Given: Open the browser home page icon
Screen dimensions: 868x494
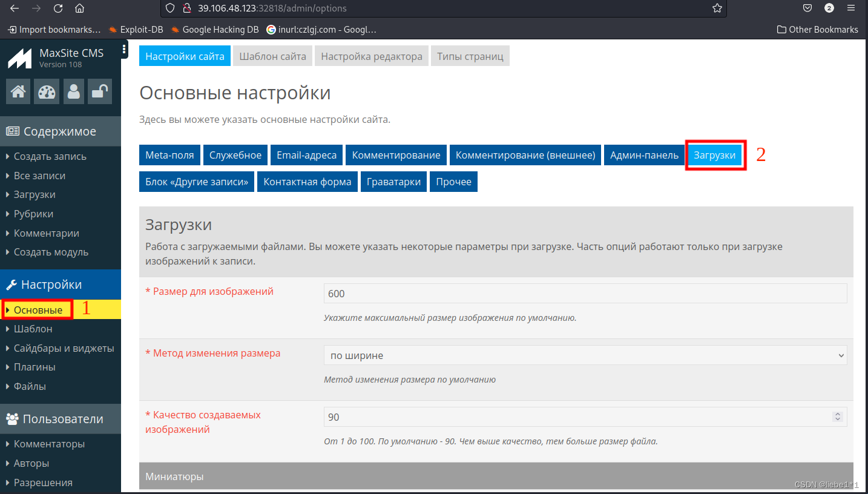Looking at the screenshot, I should (x=79, y=8).
